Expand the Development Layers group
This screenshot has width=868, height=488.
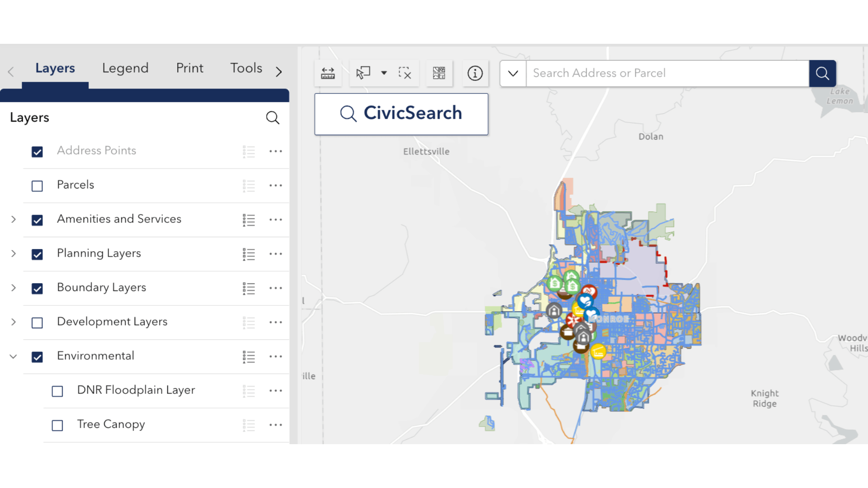[x=14, y=322]
